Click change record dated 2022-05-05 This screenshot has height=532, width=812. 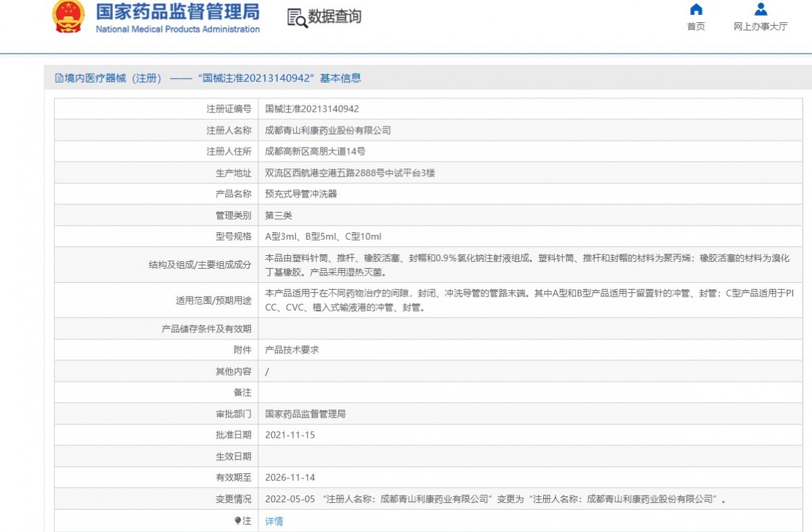pyautogui.click(x=495, y=499)
